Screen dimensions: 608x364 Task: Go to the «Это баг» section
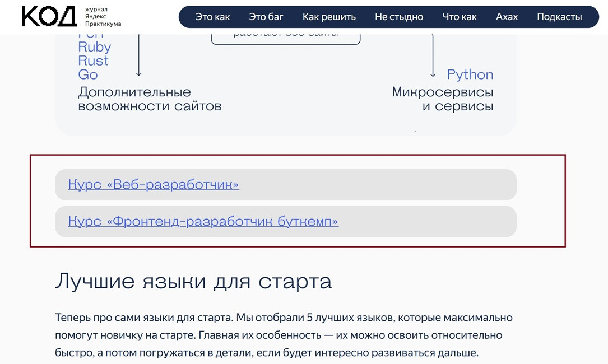coord(266,17)
